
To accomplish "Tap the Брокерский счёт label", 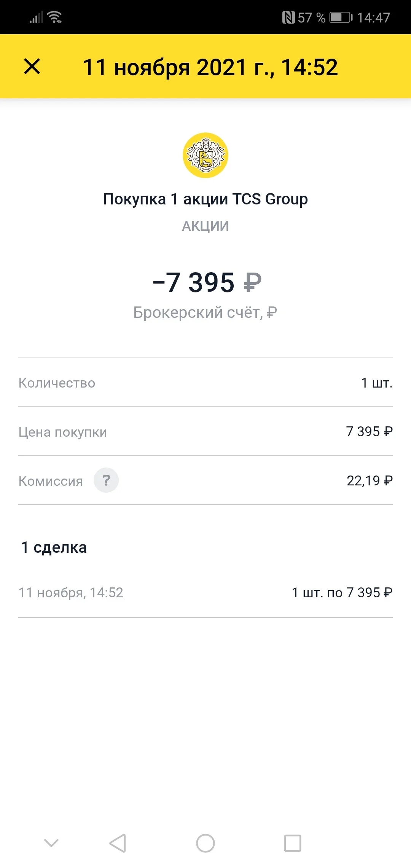I will pyautogui.click(x=205, y=313).
